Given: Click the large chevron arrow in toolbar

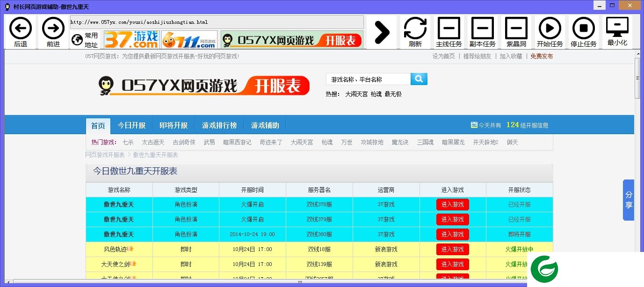Looking at the screenshot, I should [x=382, y=32].
